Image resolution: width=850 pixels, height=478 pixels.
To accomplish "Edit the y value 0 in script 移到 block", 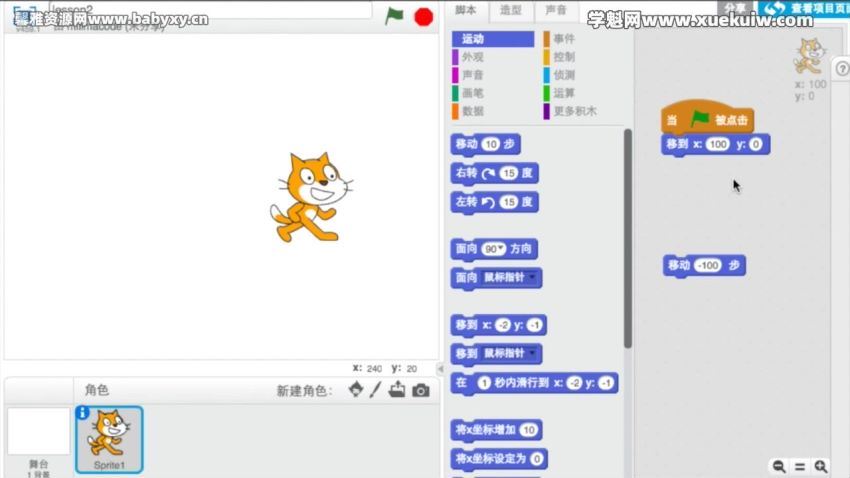I will 756,144.
